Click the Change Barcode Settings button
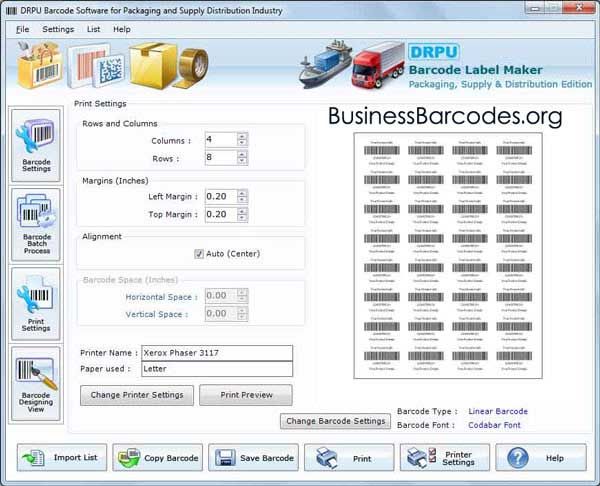The image size is (600, 486). (336, 421)
